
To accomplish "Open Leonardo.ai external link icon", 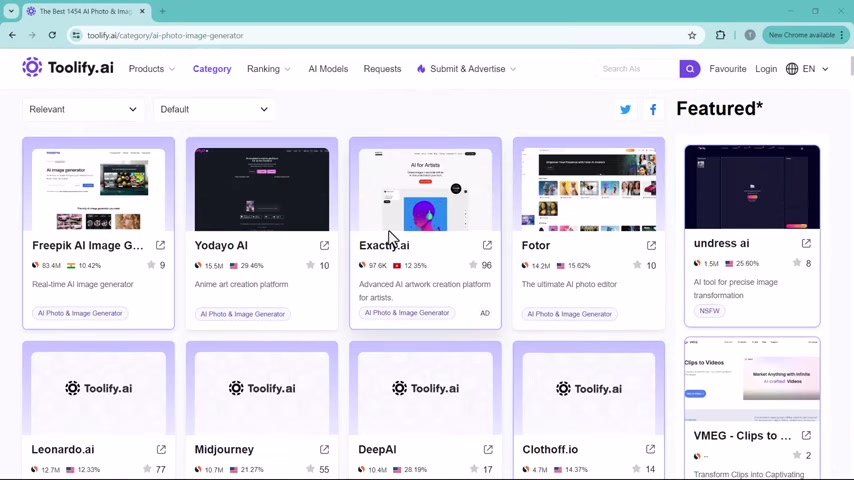I will point(161,449).
